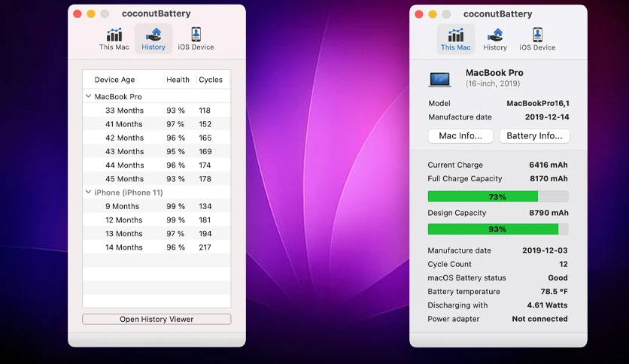The image size is (629, 364).
Task: Select the 44 Months row
Action: [x=156, y=165]
